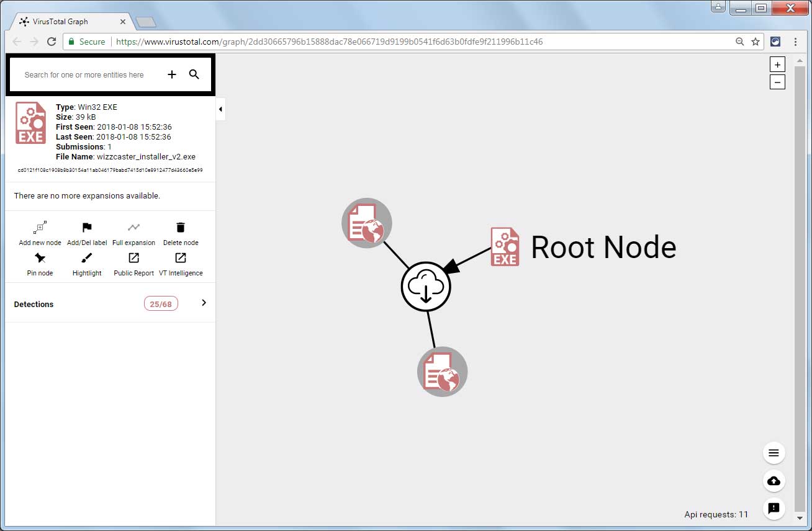Click the First Seen timestamp line

[x=114, y=127]
